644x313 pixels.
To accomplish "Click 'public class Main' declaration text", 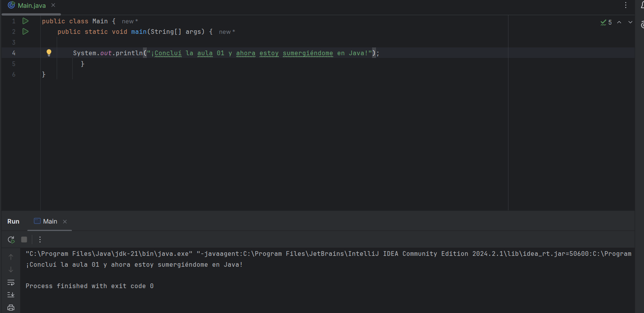I will click(x=75, y=21).
